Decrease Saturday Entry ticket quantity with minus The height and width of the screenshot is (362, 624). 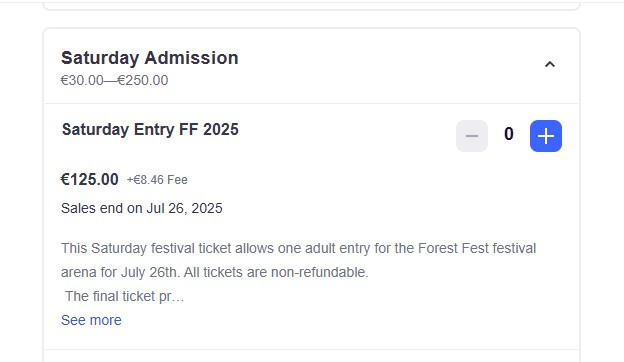pos(472,136)
